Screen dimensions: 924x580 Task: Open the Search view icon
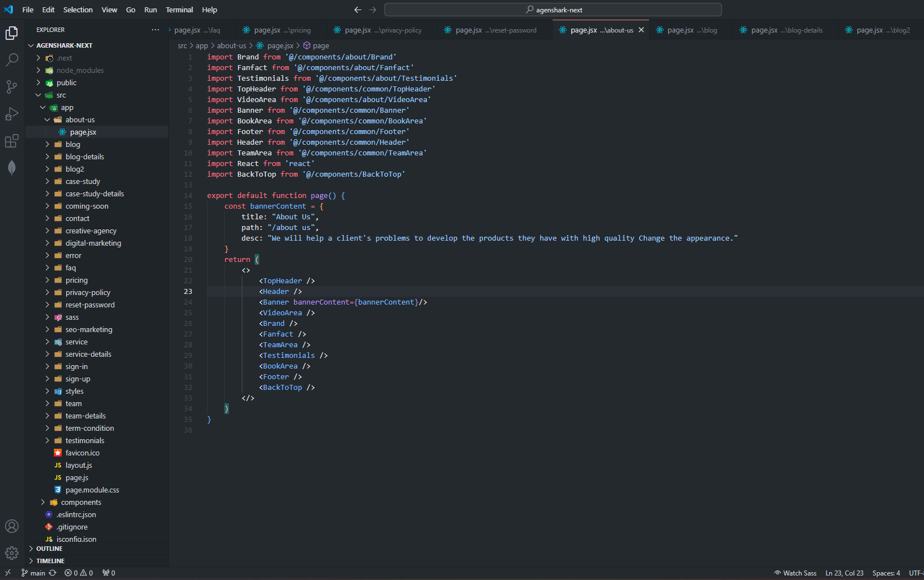(x=12, y=60)
